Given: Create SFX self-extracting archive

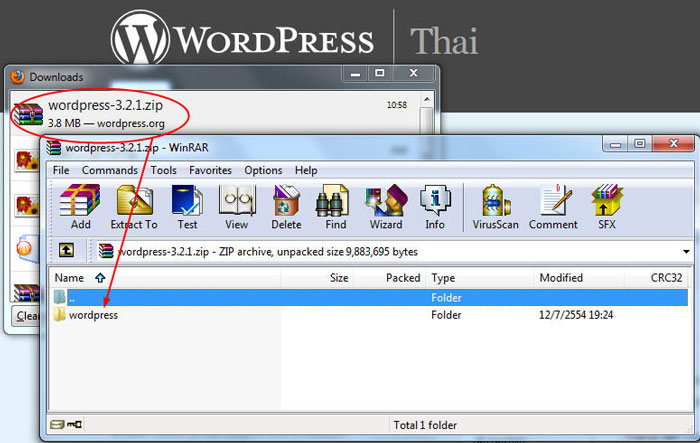Looking at the screenshot, I should [x=607, y=206].
